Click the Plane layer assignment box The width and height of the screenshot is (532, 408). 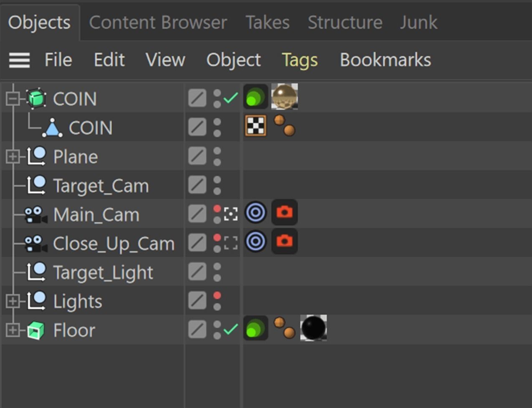[x=197, y=157]
